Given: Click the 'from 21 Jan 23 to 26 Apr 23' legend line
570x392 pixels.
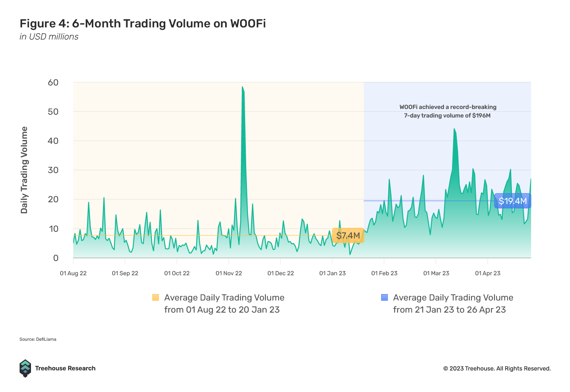Looking at the screenshot, I should (450, 310).
